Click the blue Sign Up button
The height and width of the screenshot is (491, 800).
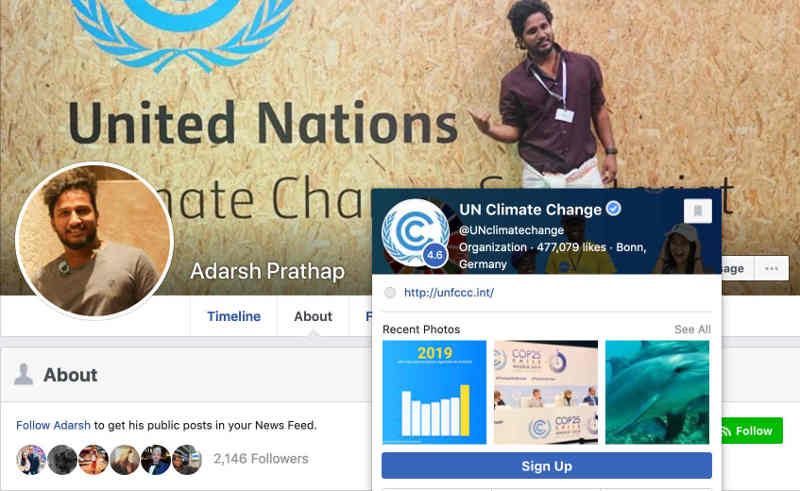pos(546,465)
